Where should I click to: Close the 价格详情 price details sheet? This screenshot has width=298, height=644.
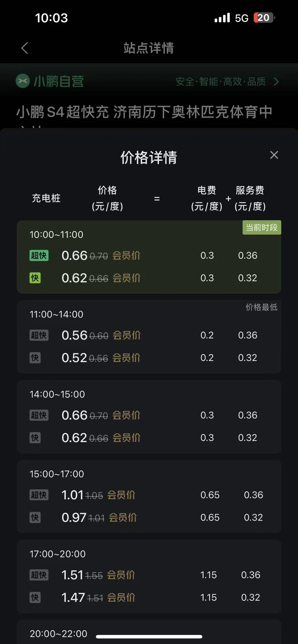(274, 155)
